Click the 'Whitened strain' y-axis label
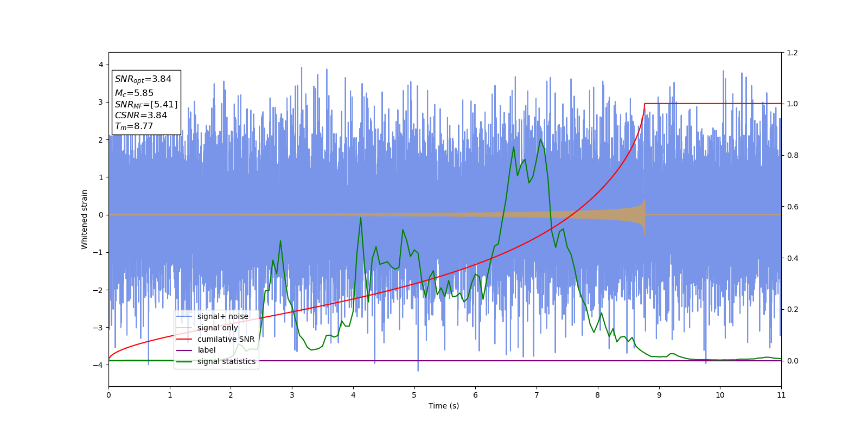Image resolution: width=868 pixels, height=434 pixels. (x=85, y=219)
